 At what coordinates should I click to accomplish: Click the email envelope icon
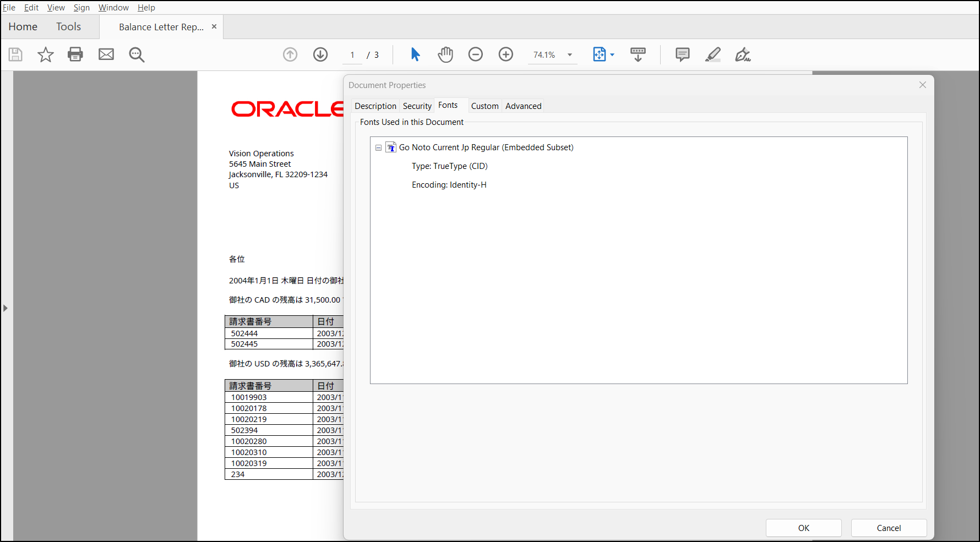[106, 54]
